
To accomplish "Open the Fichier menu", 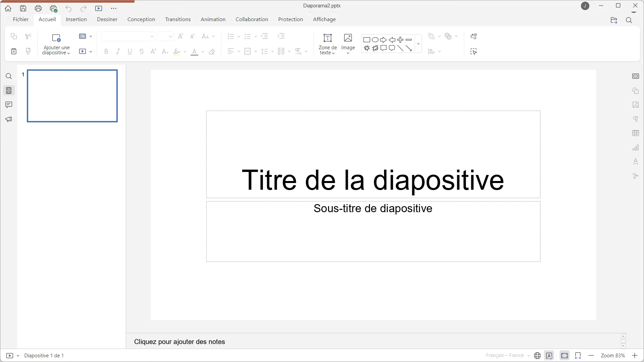I will pyautogui.click(x=21, y=19).
